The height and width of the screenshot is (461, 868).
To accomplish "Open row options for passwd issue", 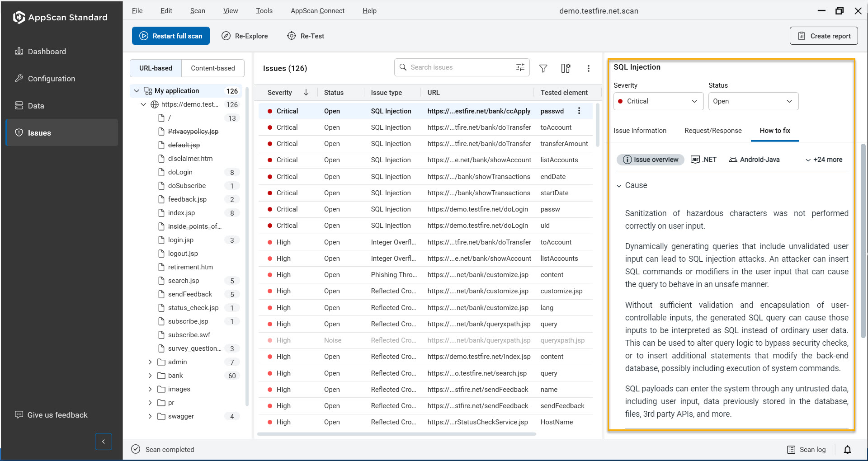I will pos(579,111).
